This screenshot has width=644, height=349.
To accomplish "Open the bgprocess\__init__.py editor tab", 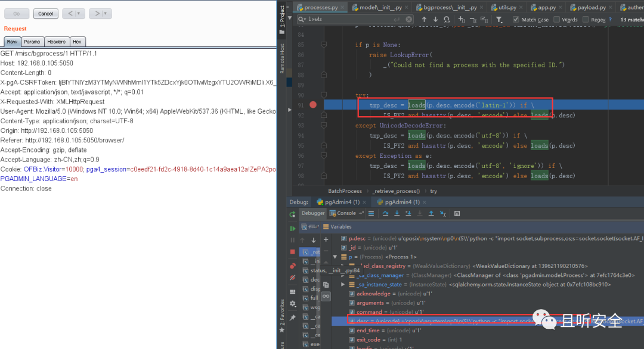I will coord(450,7).
